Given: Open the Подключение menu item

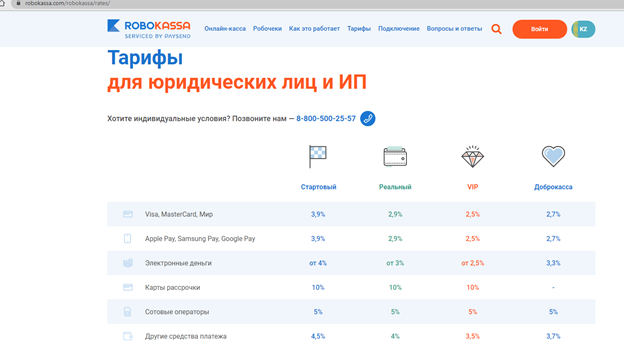Looking at the screenshot, I should [x=398, y=29].
